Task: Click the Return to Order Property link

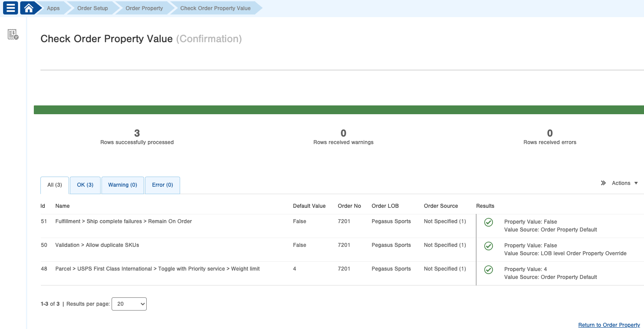Action: [x=609, y=325]
